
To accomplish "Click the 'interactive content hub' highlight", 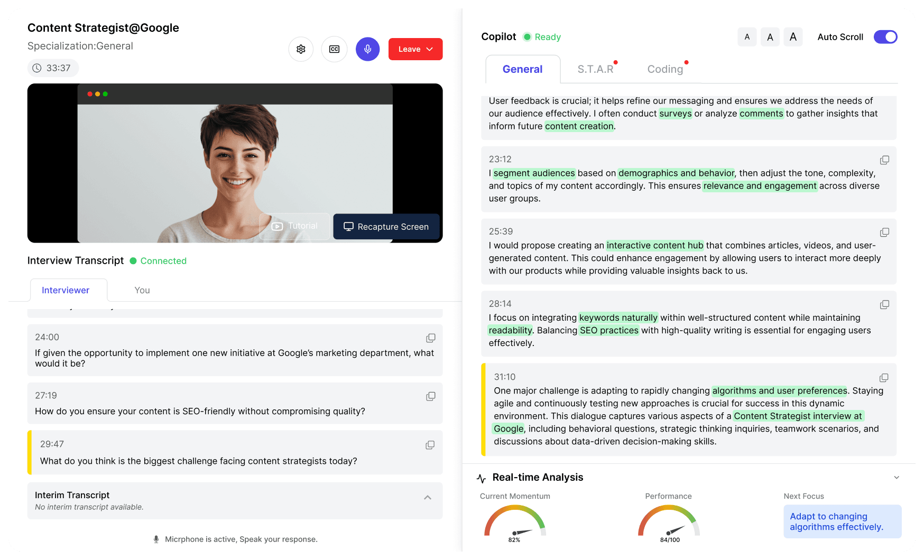I will click(x=655, y=246).
